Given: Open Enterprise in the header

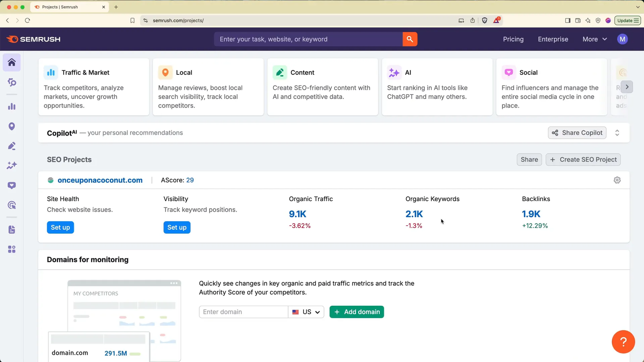Looking at the screenshot, I should click(553, 39).
